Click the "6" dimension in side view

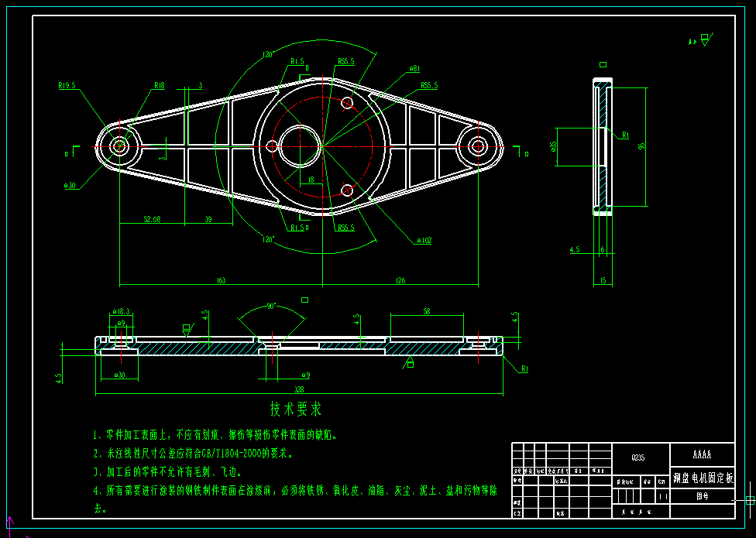(x=603, y=249)
